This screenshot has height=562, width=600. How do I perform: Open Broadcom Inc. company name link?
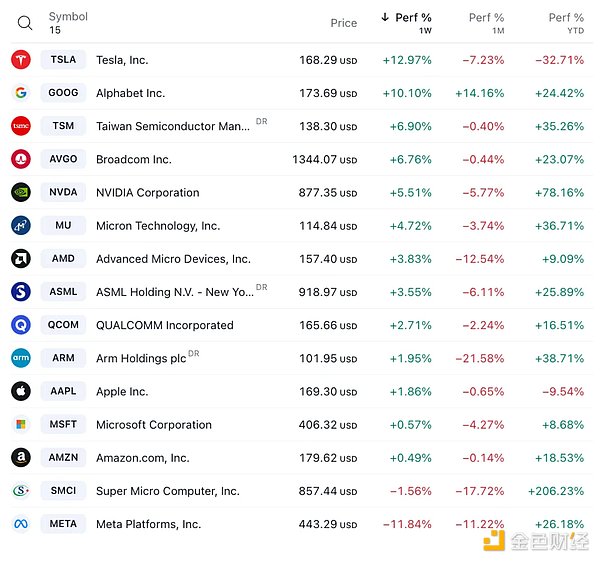pyautogui.click(x=133, y=159)
